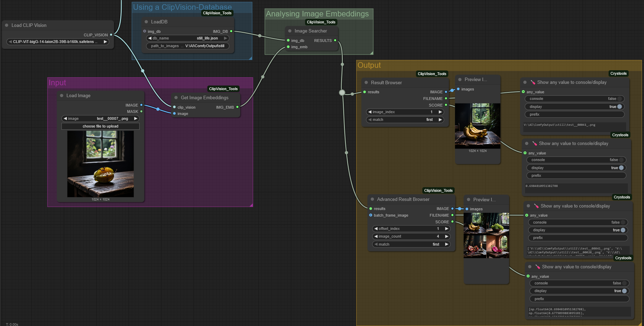Click the right arrow on image_index
644x326 pixels.
tap(440, 112)
